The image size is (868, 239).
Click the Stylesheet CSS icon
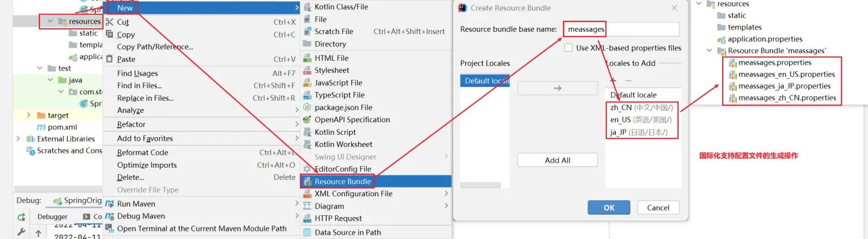(307, 71)
